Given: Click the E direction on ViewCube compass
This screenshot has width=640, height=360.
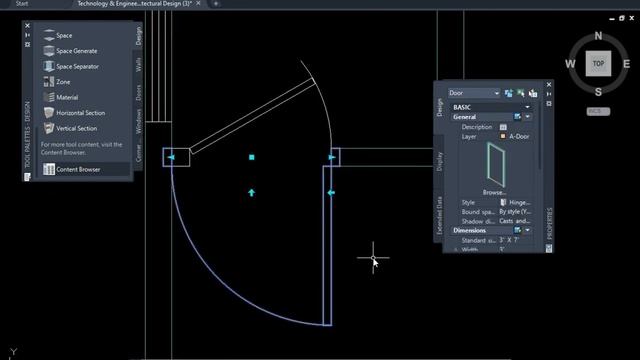Looking at the screenshot, I should (x=626, y=64).
